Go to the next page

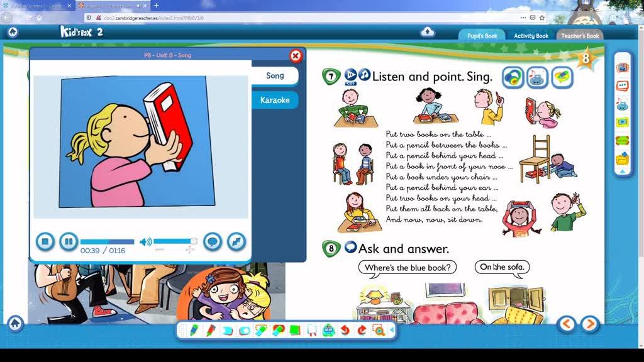tap(590, 324)
